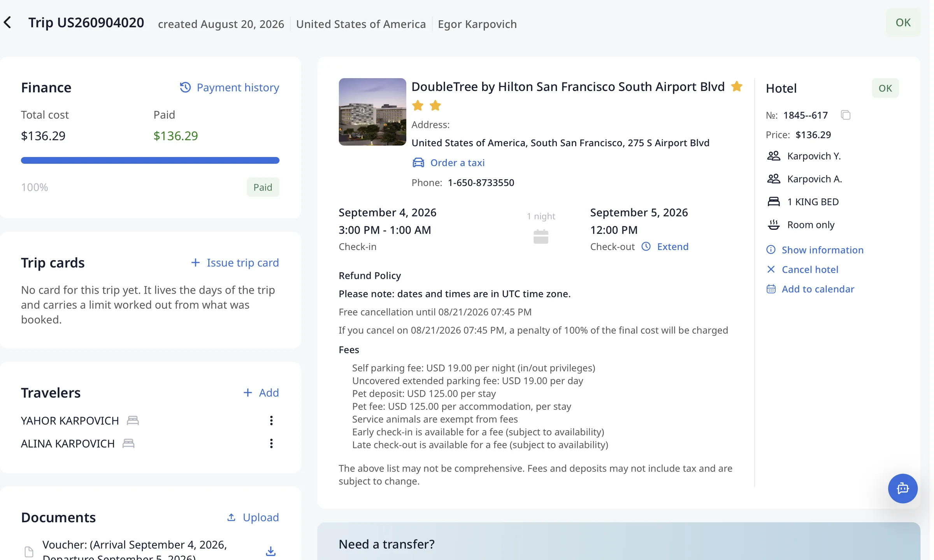Click the info icon beside Show information
This screenshot has width=934, height=560.
coord(771,250)
